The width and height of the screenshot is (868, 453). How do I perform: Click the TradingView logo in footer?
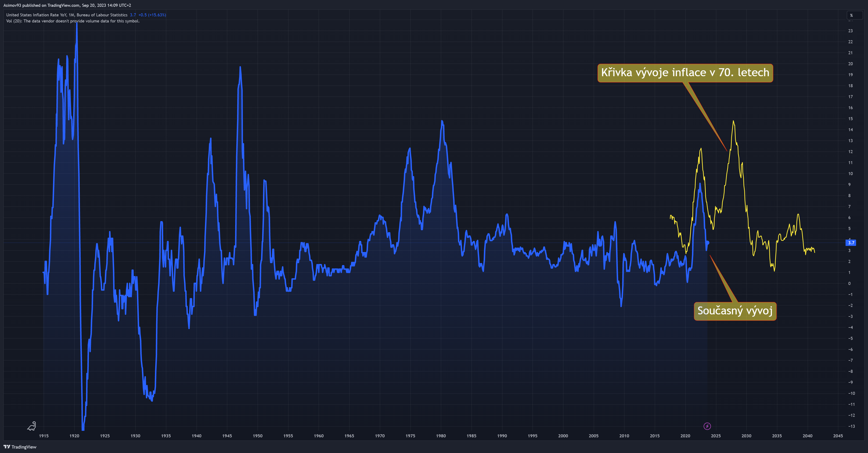tap(20, 447)
